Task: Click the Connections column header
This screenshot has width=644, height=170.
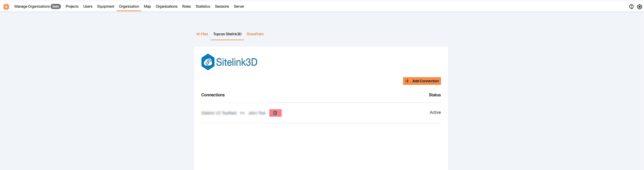Action: coord(213,95)
